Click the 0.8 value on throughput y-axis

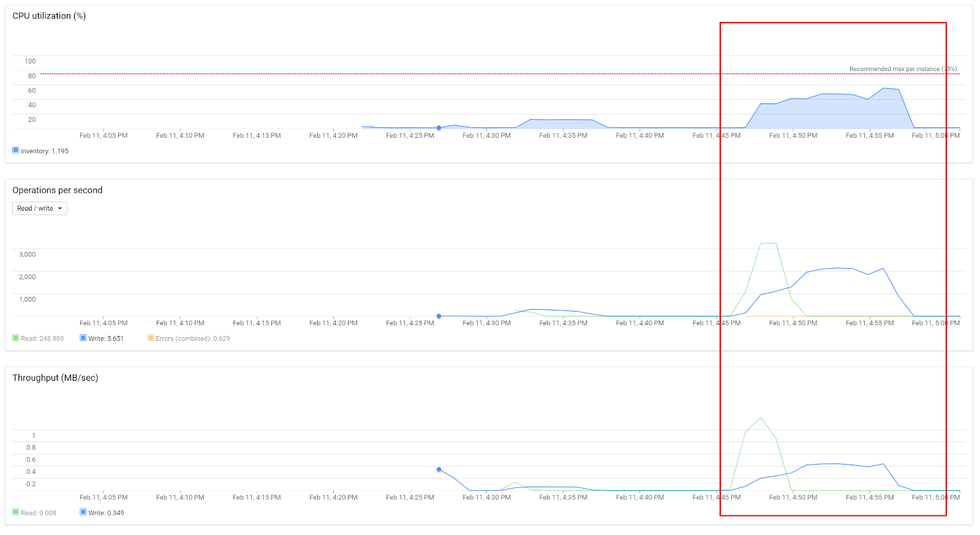coord(31,447)
